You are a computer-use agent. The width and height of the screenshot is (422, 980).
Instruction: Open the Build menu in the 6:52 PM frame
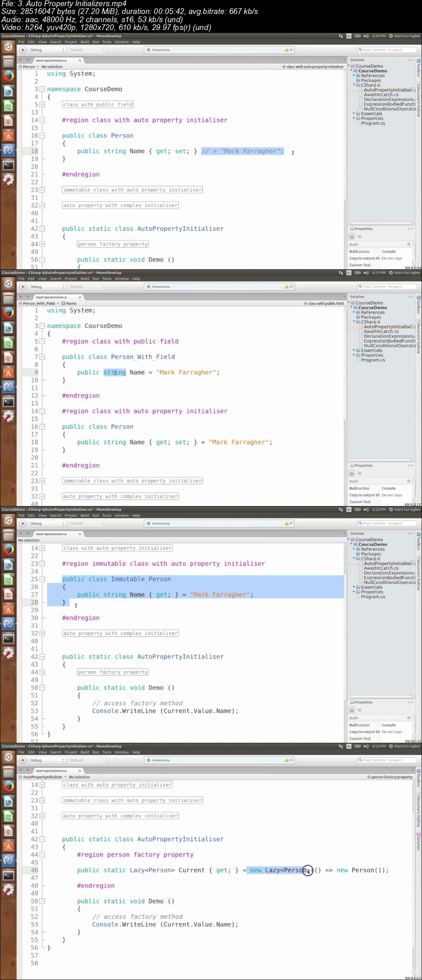click(x=84, y=516)
